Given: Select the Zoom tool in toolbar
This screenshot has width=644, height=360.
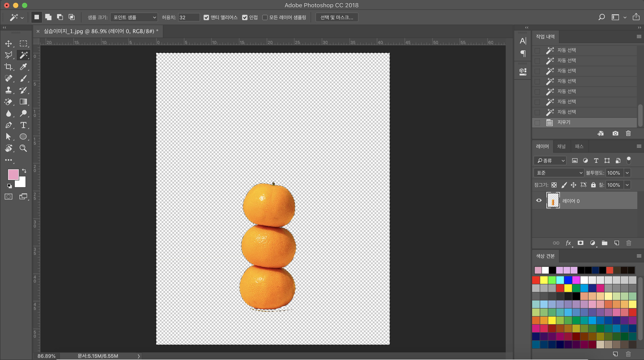Looking at the screenshot, I should click(x=23, y=148).
